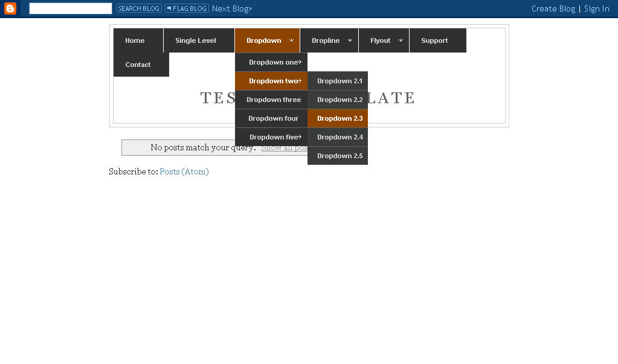Click the Show all posts link
This screenshot has height=364, width=618.
(x=284, y=148)
